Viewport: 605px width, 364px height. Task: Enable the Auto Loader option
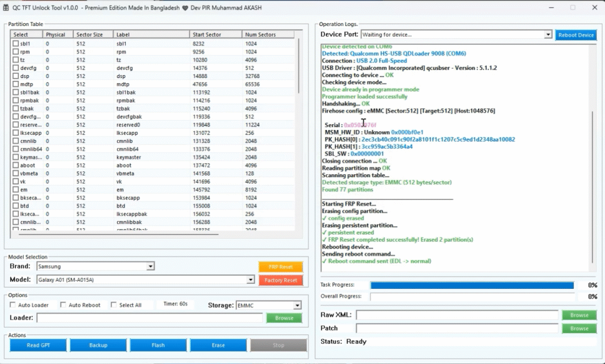pos(12,305)
